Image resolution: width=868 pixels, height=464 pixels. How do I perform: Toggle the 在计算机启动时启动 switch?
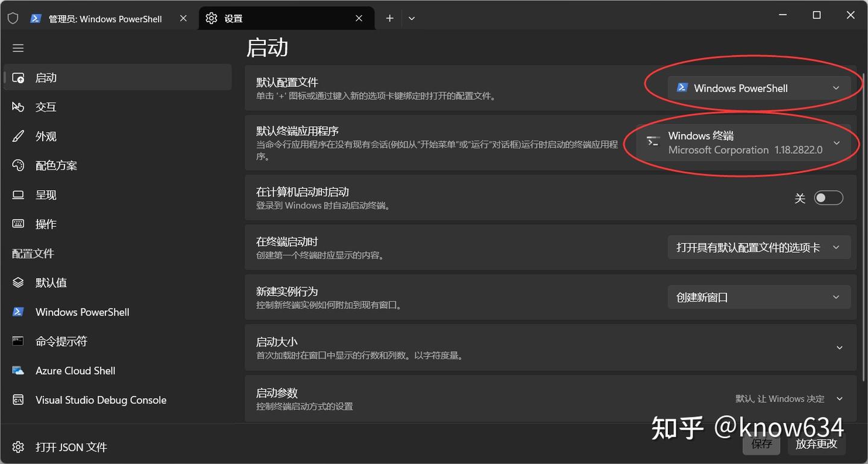828,198
